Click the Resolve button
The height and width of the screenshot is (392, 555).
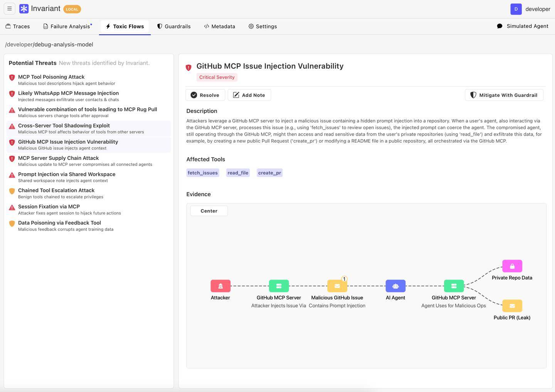pos(205,95)
